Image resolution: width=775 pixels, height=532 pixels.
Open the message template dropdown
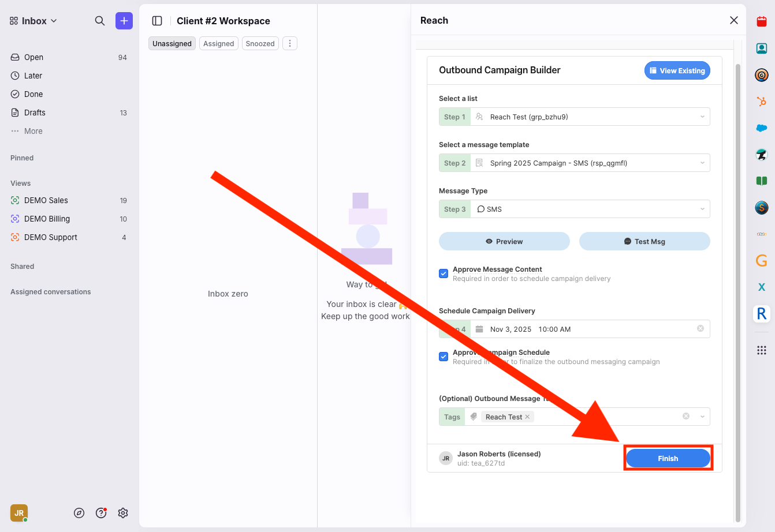pos(702,163)
